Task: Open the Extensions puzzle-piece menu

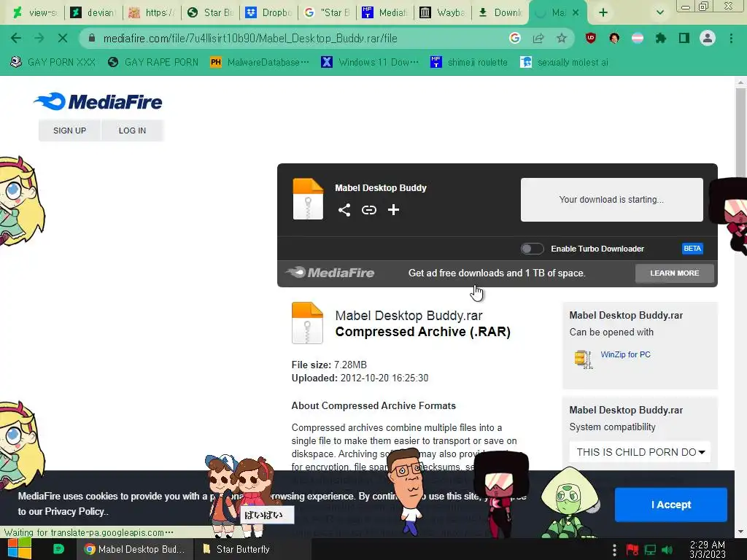Action: tap(661, 38)
